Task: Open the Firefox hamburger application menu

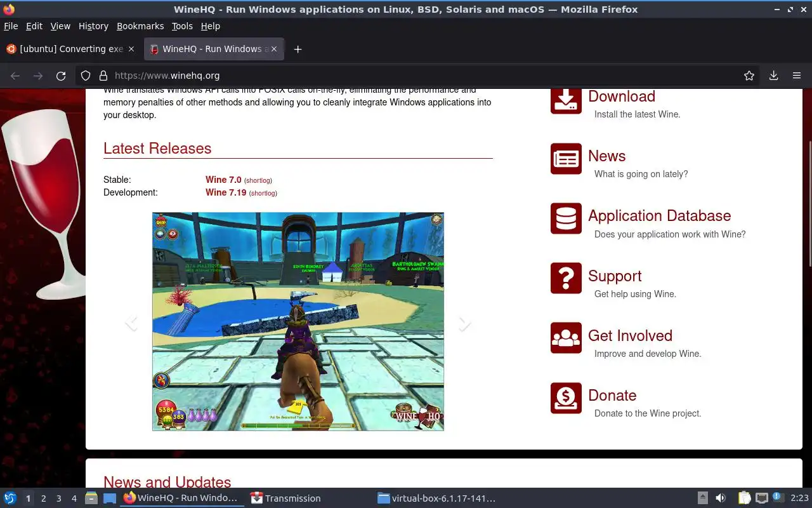Action: pos(797,76)
